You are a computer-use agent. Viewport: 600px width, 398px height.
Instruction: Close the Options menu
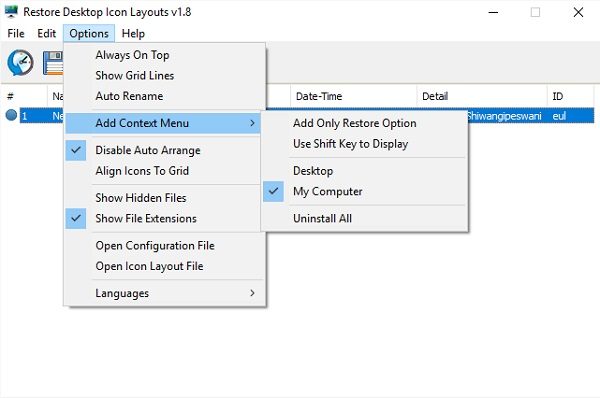point(89,34)
